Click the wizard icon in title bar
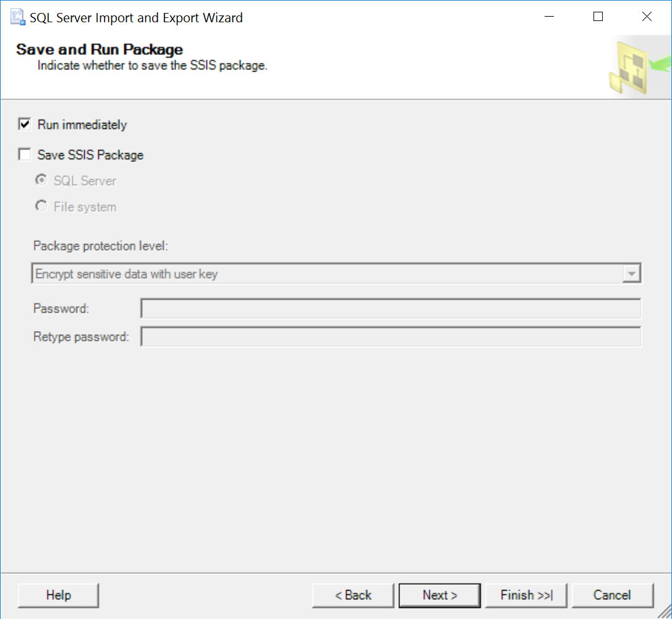The height and width of the screenshot is (619, 672). point(17,17)
